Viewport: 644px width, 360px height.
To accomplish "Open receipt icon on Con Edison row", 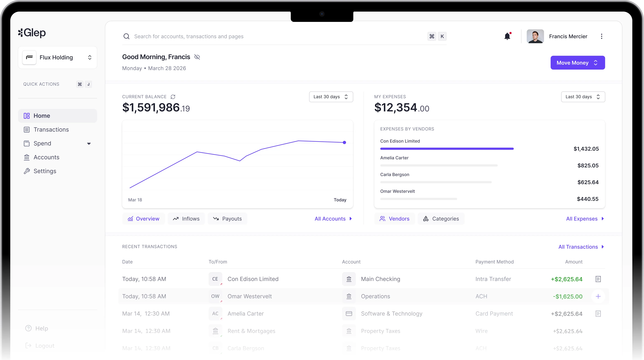I will pyautogui.click(x=598, y=279).
